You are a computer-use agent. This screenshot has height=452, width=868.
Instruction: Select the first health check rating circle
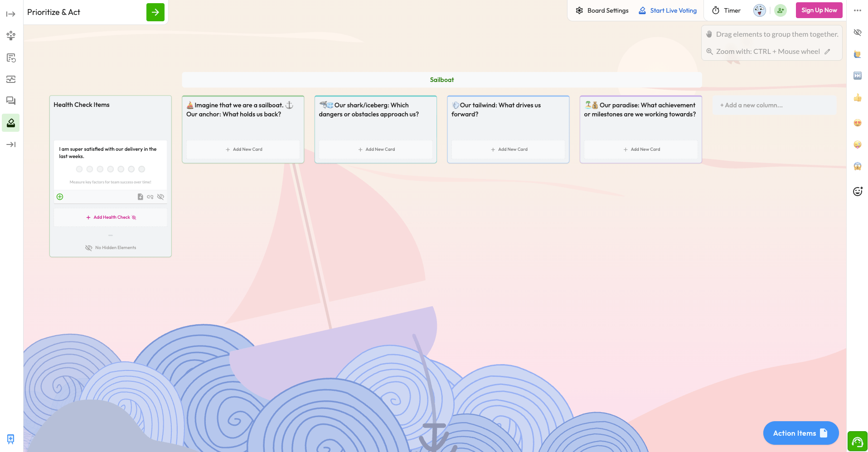tap(79, 169)
